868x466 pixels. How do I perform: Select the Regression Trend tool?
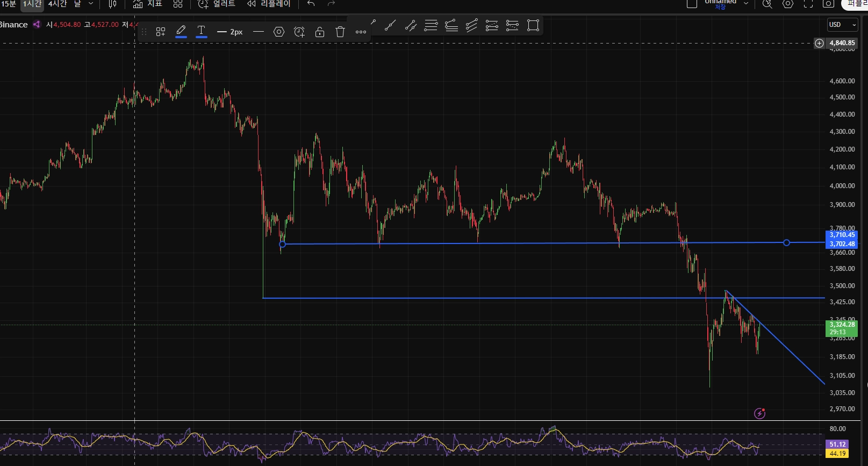pos(492,25)
